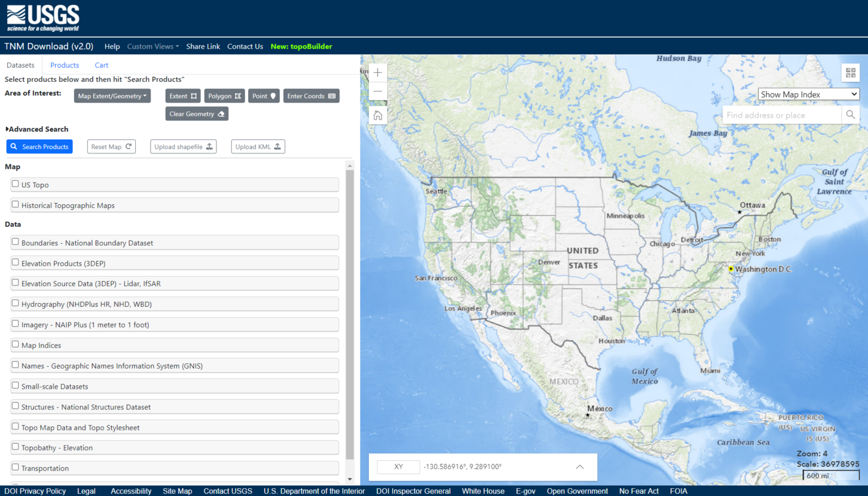
Task: Open the White House footer link
Action: pos(483,491)
